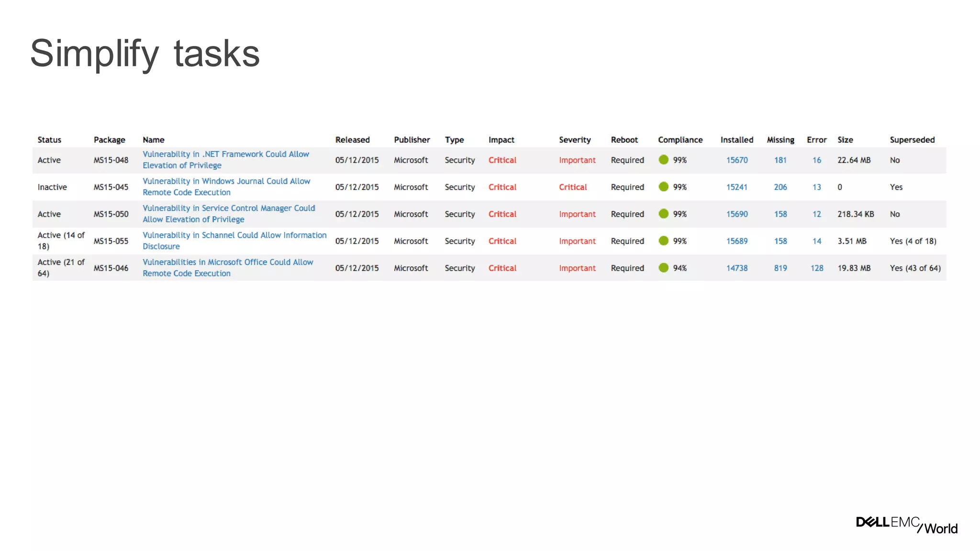Click the Package column header
Viewport: 980px width, 551px height.
point(110,140)
